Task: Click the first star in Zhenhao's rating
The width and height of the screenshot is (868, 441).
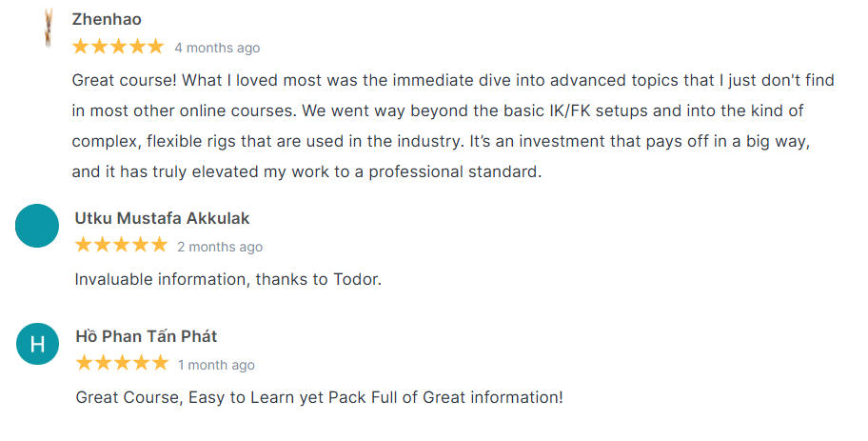Action: [81, 47]
